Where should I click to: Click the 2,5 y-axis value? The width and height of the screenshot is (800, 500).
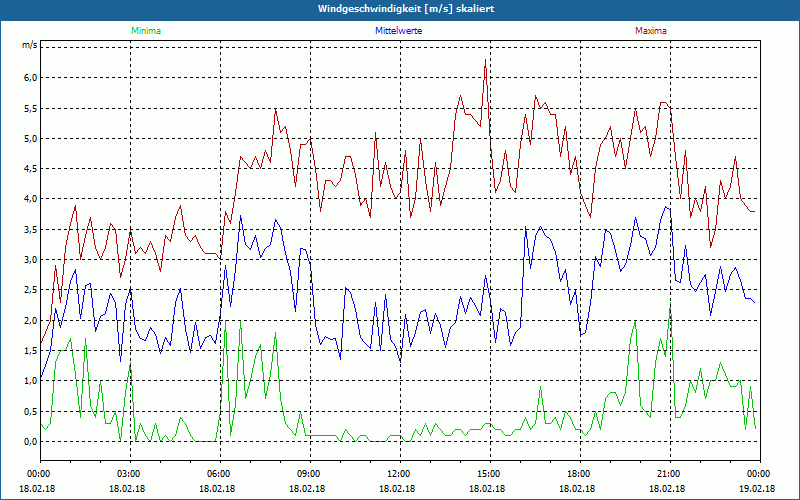coord(30,290)
